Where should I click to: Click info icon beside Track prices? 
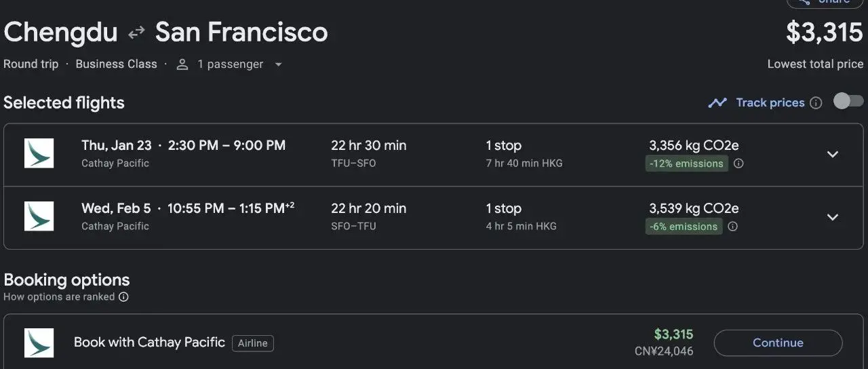point(816,103)
